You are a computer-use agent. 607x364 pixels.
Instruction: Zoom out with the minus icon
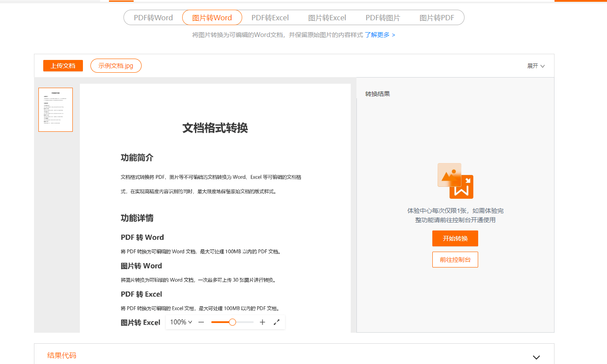201,322
